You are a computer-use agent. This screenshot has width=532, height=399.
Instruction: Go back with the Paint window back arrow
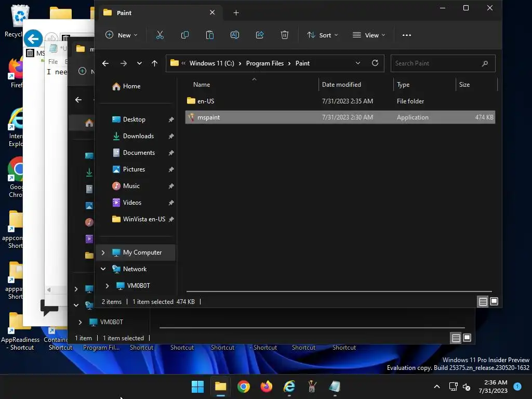tap(105, 63)
